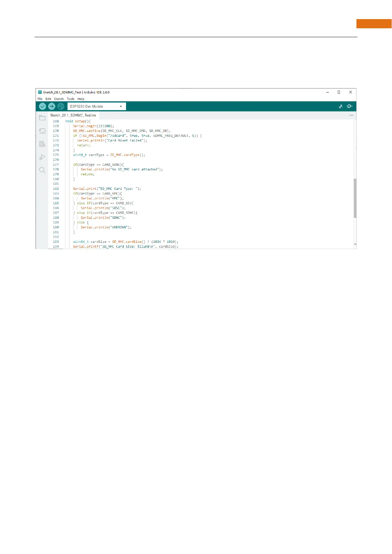Click the Upload arrow button
Viewport: 392px width, 554px height.
(x=52, y=106)
